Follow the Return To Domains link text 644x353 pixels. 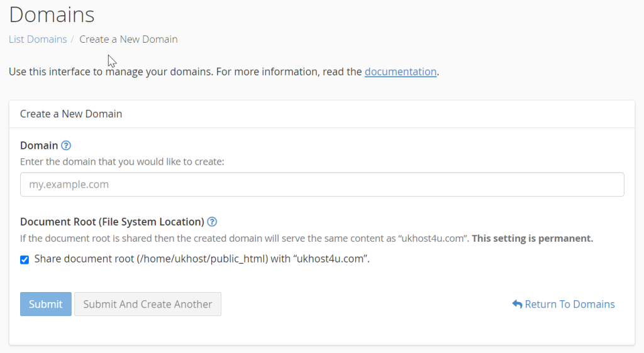point(570,304)
